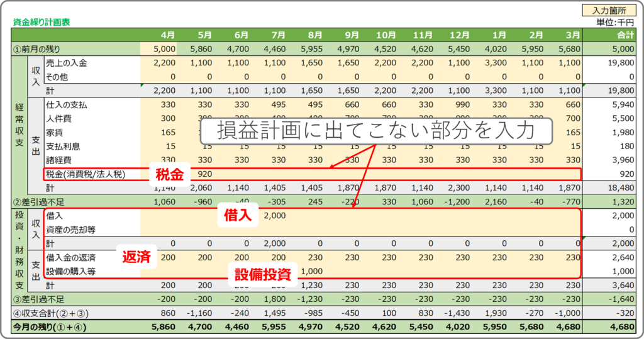Select 今月の残り 7月 cell 5,955

tap(275, 327)
